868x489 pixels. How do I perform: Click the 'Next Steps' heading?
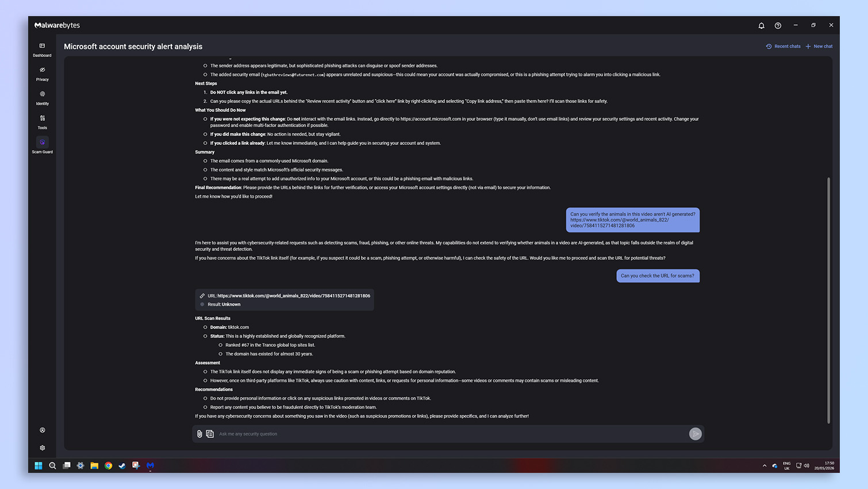pos(206,83)
